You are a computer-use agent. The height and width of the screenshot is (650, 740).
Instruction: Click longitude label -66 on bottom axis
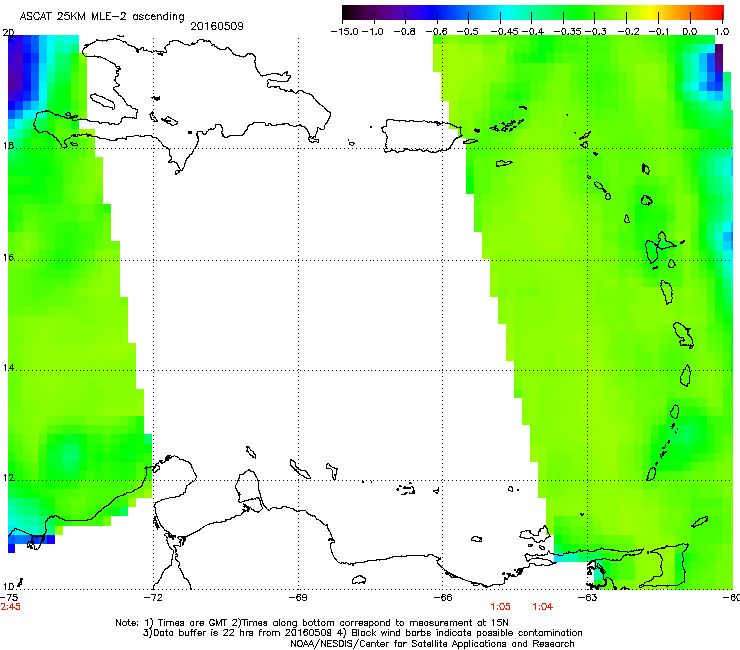443,598
